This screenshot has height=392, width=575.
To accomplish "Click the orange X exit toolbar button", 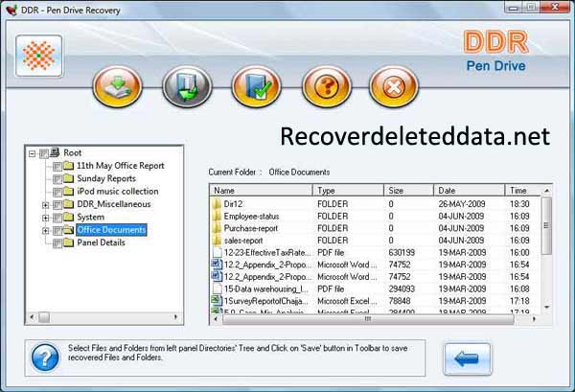I will pos(394,87).
